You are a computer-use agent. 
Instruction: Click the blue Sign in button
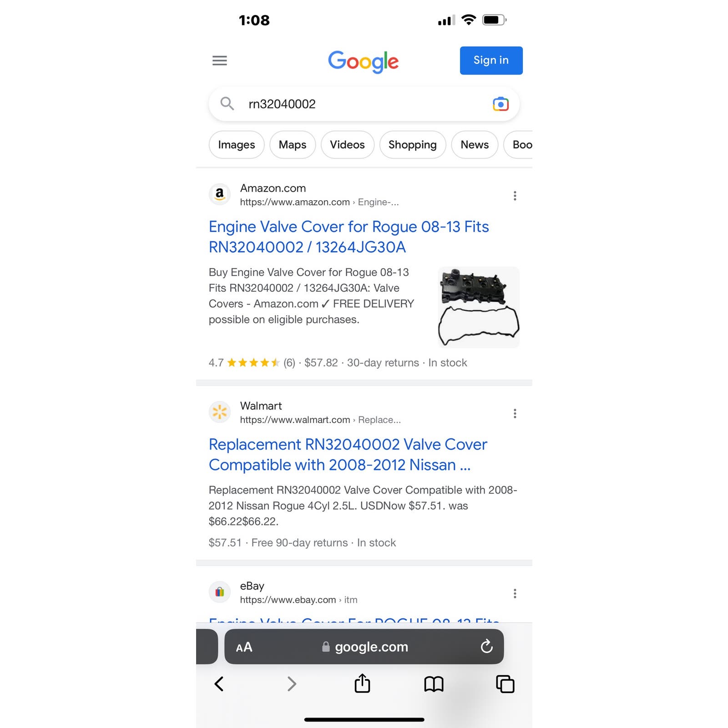491,61
